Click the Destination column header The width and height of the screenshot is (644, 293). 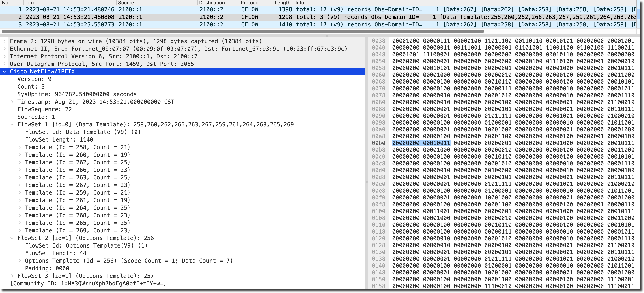(212, 3)
